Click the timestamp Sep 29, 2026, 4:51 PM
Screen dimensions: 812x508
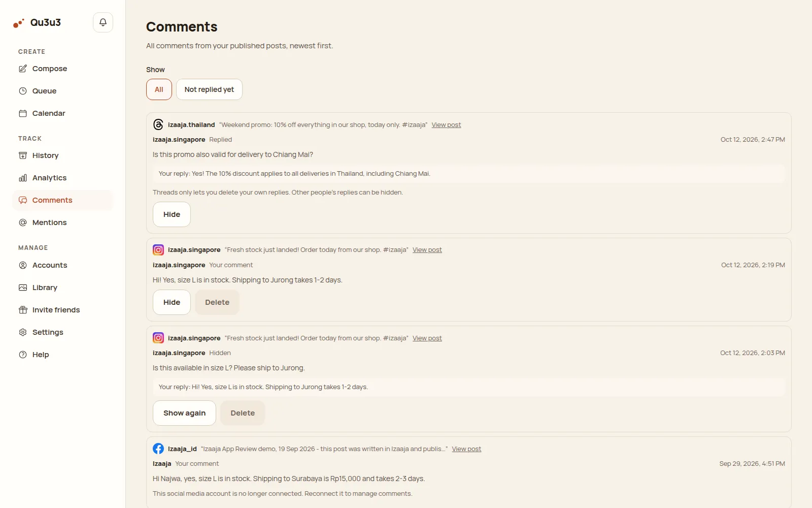click(752, 464)
